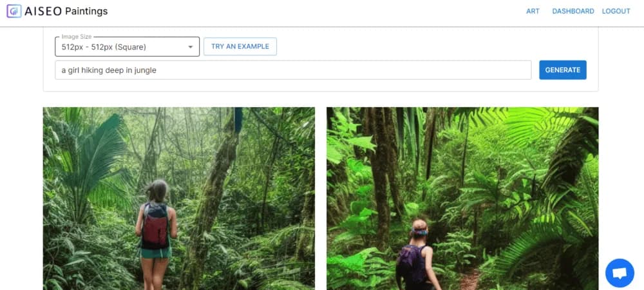644x290 pixels.
Task: Click the Image Size dropdown arrow
Action: coord(191,47)
